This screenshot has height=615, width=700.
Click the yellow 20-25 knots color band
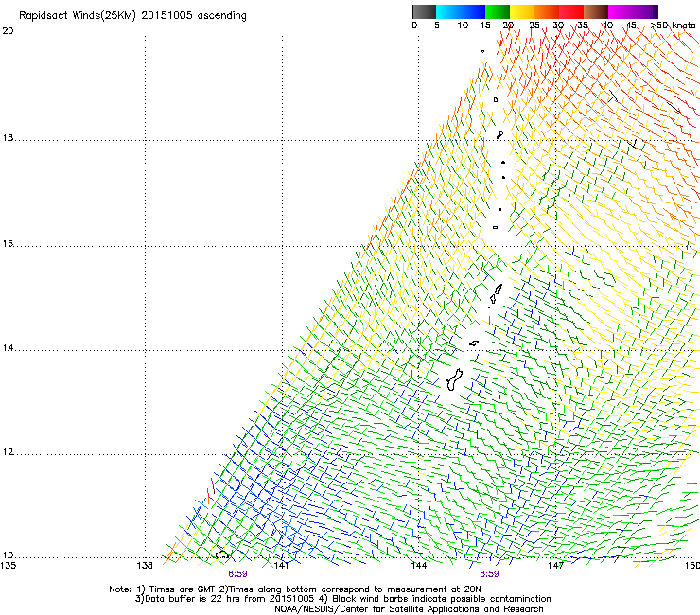click(522, 11)
